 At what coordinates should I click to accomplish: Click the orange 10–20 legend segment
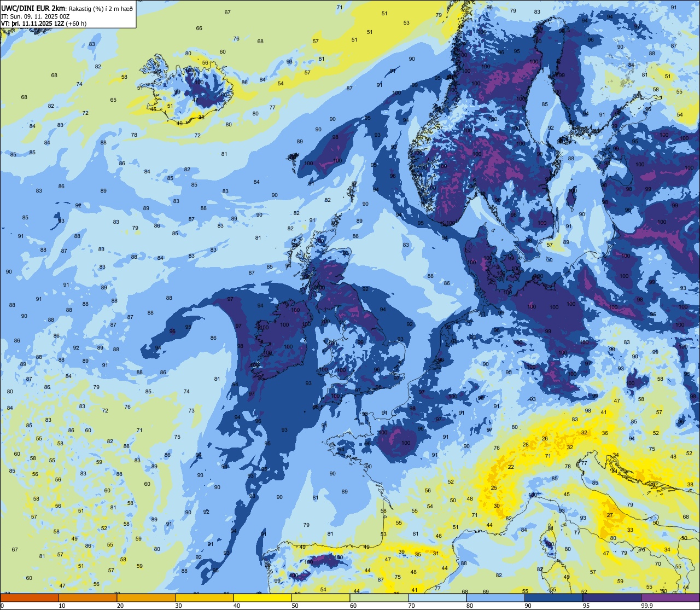pyautogui.click(x=88, y=598)
